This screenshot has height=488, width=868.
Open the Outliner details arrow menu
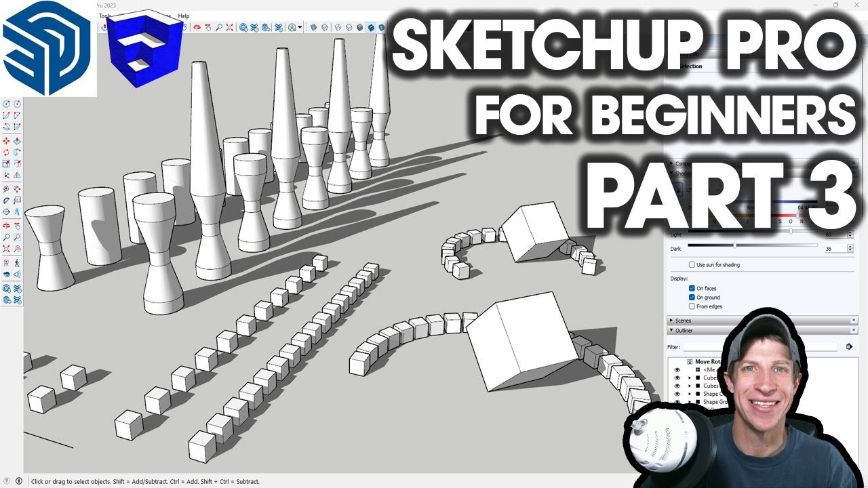pyautogui.click(x=849, y=346)
